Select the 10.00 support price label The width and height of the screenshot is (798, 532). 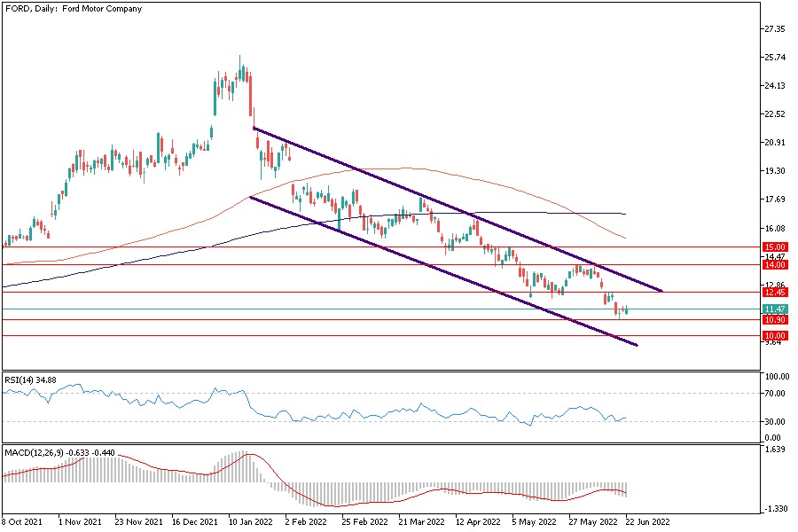(776, 336)
